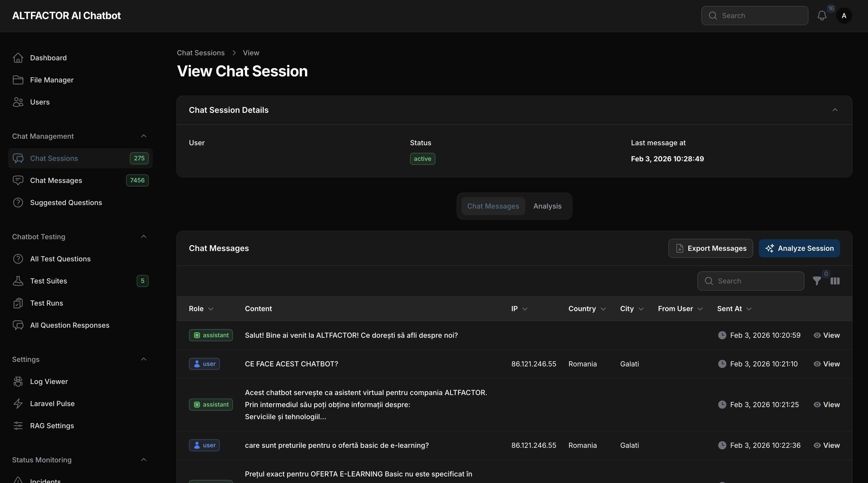Screen dimensions: 868x483
Task: Open the RAG Settings sliders icon
Action: click(x=18, y=425)
